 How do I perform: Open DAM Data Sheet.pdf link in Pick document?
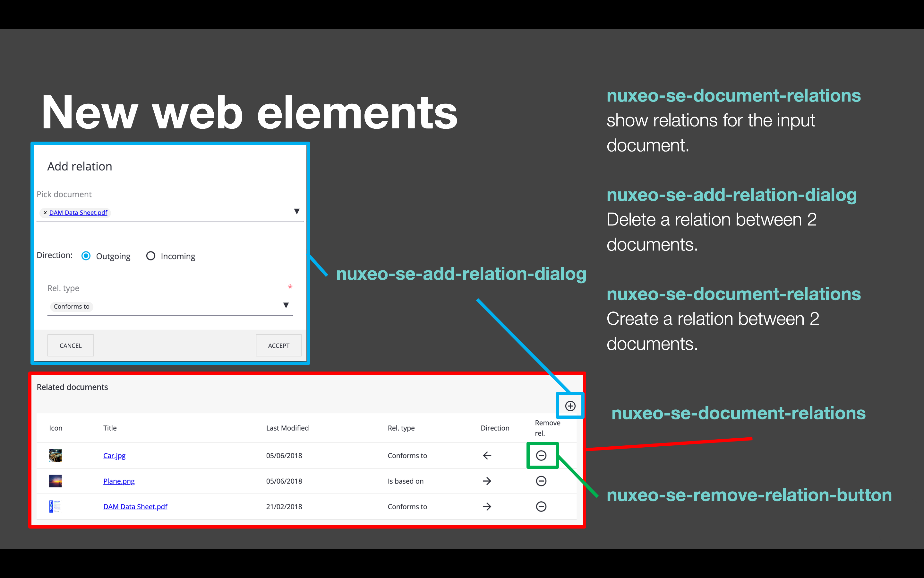[x=78, y=213]
